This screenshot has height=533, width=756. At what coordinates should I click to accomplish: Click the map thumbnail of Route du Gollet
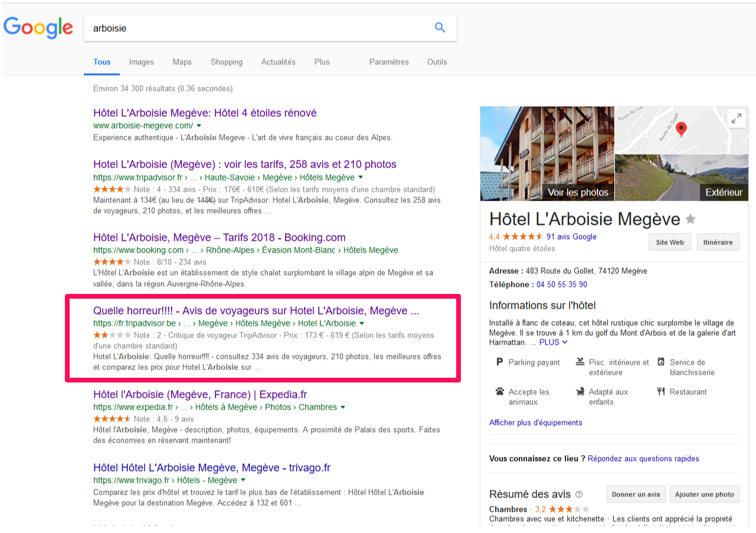682,130
